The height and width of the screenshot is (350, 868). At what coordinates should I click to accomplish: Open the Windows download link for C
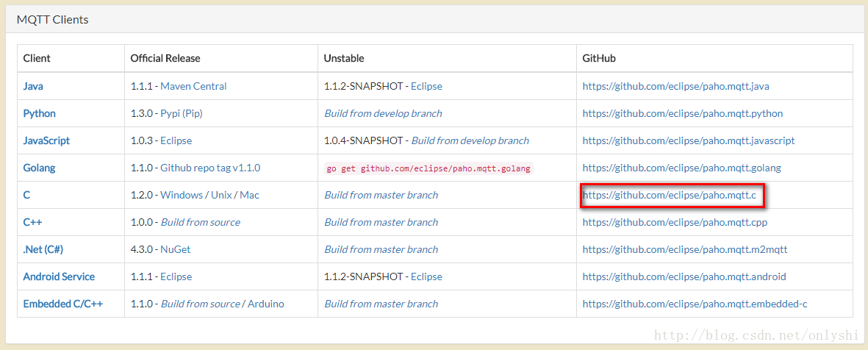(182, 195)
